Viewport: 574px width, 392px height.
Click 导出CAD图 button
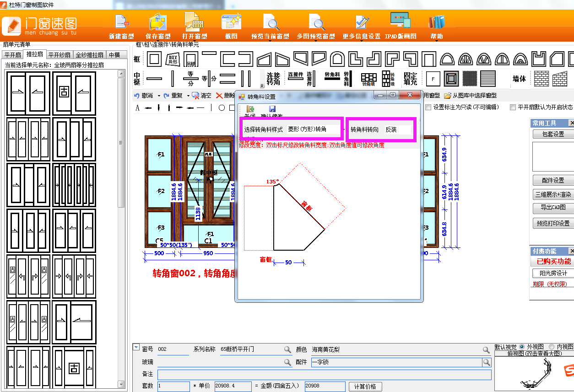coord(553,208)
